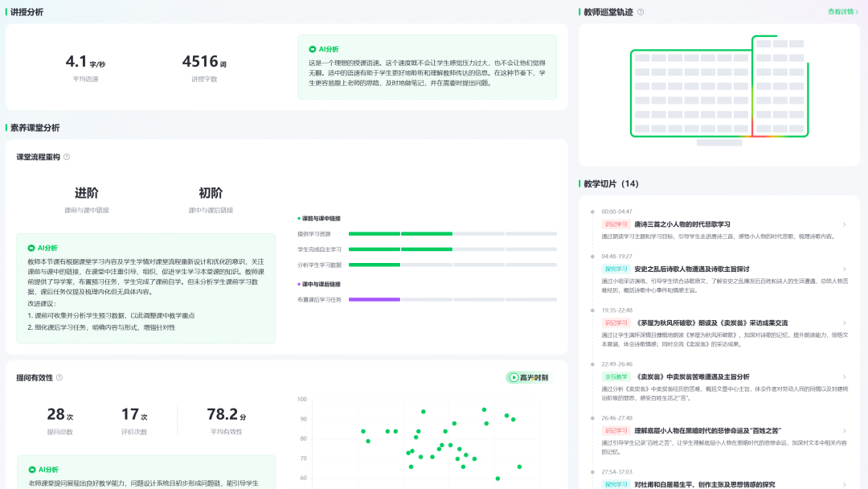Open slice 理解底层小人物在黑暗时代的悲惨命运
Viewport: 868px width, 489px height.
(x=707, y=430)
